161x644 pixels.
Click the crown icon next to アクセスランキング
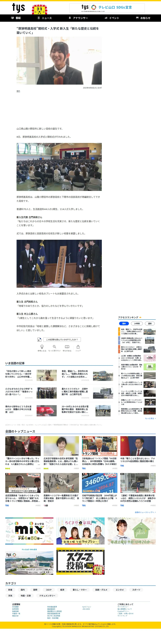(140, 318)
